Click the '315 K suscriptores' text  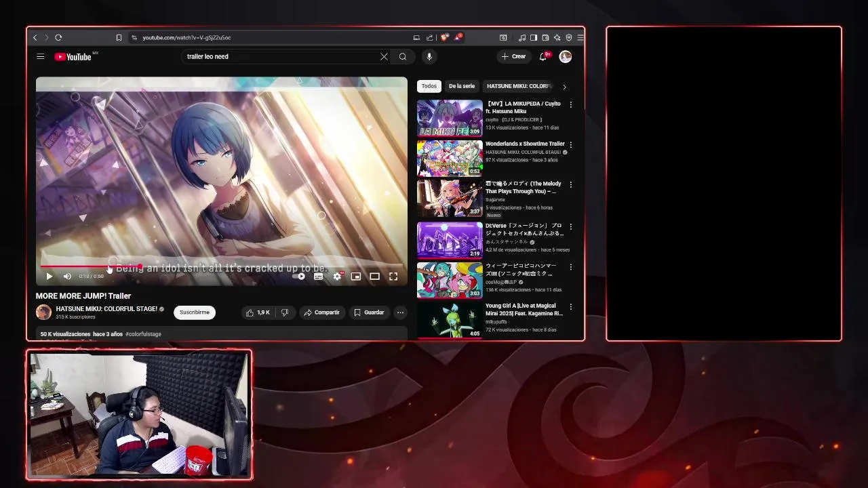tap(75, 317)
